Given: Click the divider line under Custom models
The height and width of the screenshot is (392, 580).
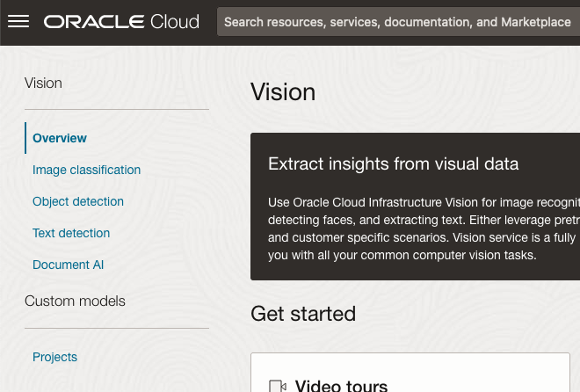Looking at the screenshot, I should click(x=117, y=328).
